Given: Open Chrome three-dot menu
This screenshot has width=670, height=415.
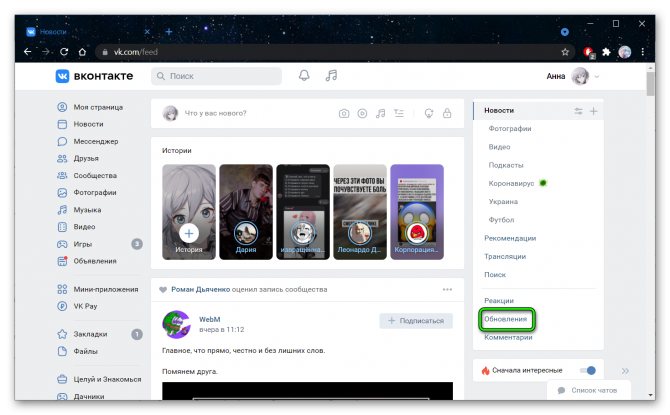Looking at the screenshot, I should tap(643, 52).
